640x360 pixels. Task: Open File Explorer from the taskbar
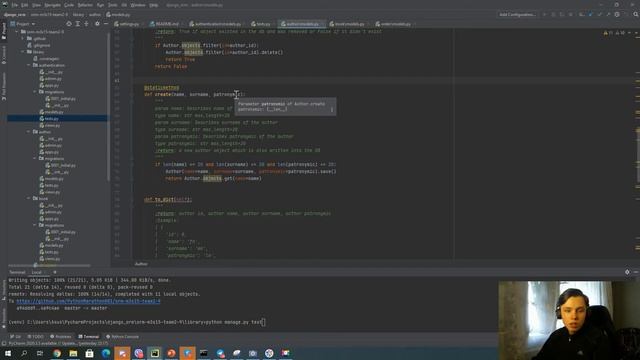(73, 353)
